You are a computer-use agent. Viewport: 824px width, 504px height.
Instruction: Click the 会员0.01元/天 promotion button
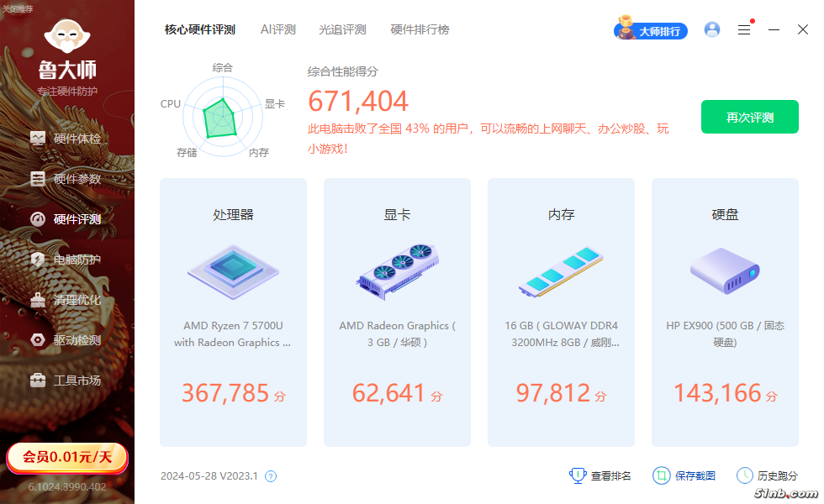pos(67,457)
